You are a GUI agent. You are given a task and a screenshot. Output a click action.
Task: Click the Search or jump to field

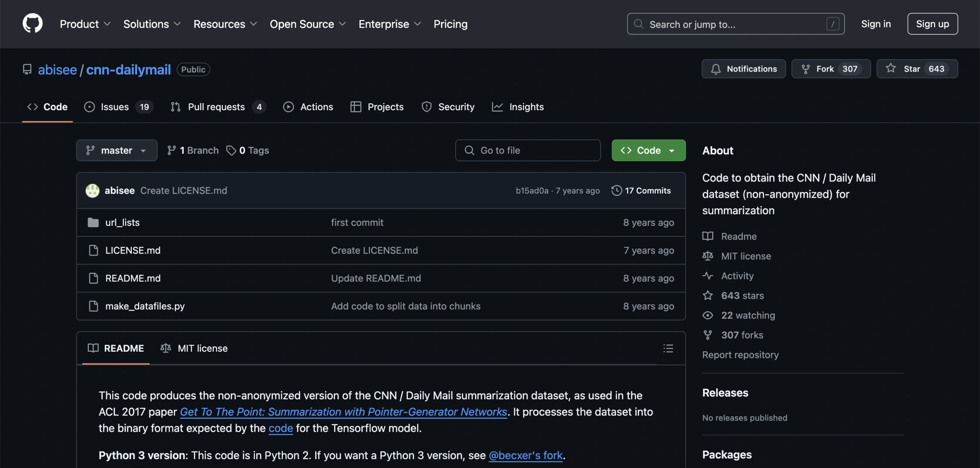(736, 24)
